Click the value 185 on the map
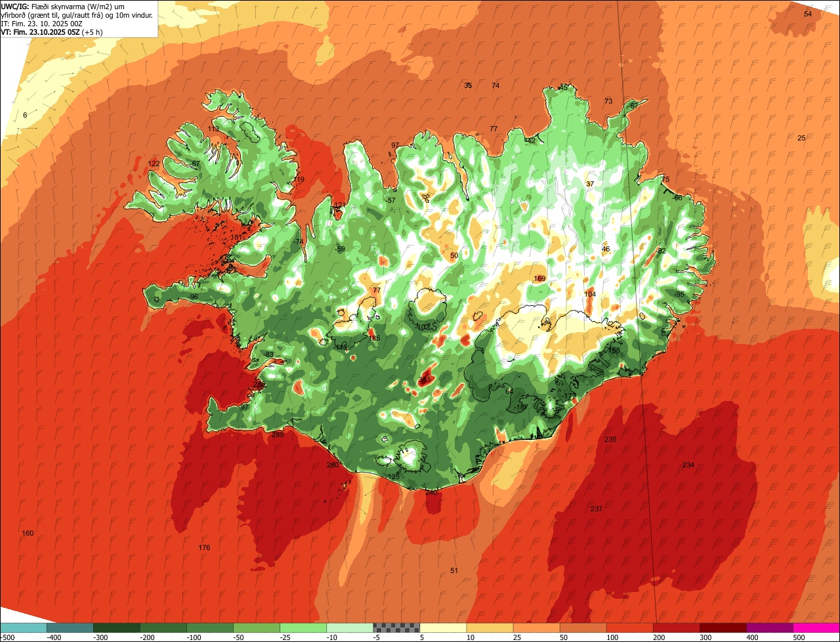 point(375,338)
